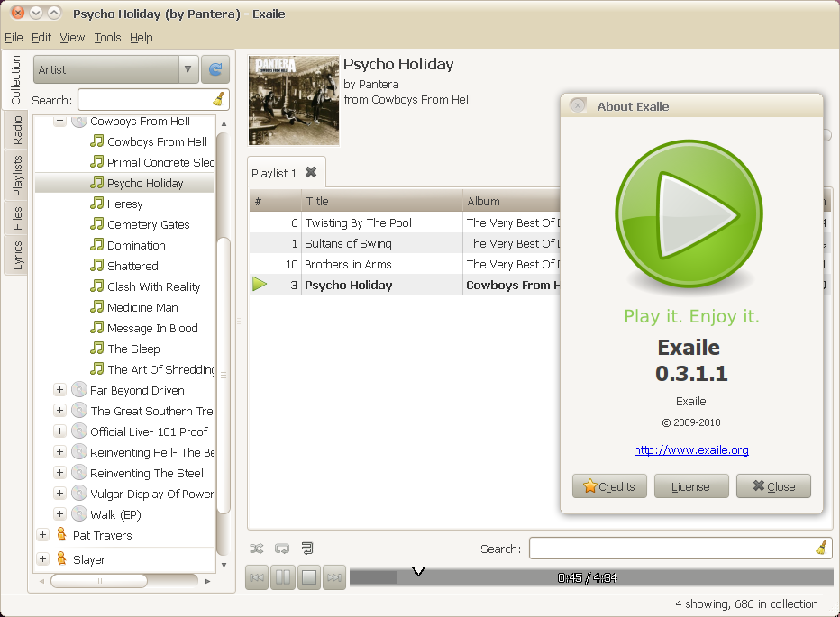Click disc icon beside Reinventing The Steel
The image size is (840, 617).
click(79, 473)
